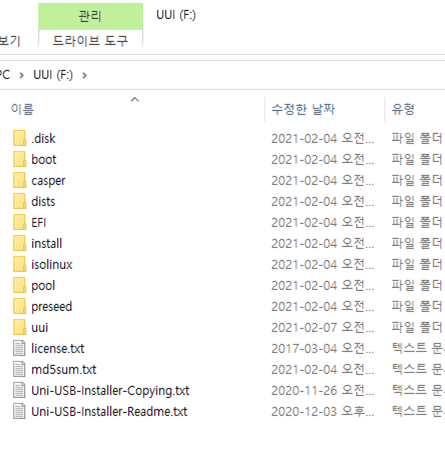445x474 pixels.
Task: Click the Uni-USB-Installer-Copying.txt file icon
Action: click(x=19, y=390)
